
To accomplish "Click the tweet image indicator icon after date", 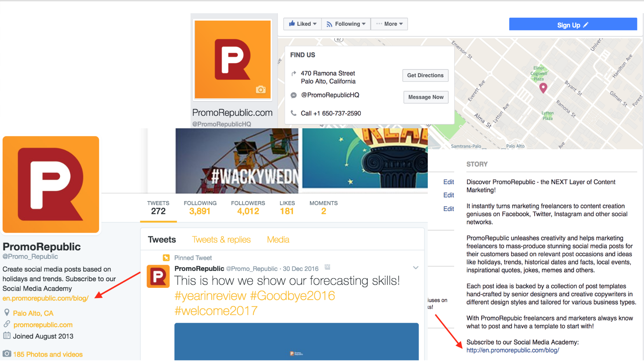I will click(328, 267).
